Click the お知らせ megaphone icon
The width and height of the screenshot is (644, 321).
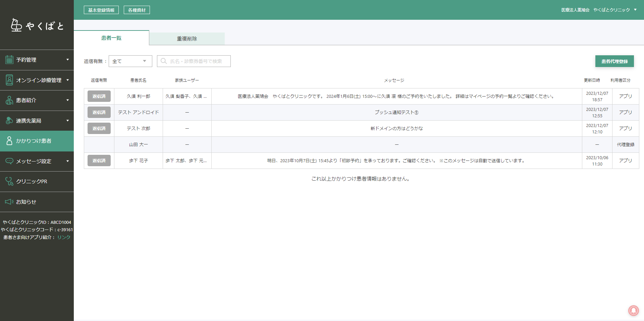tap(9, 202)
